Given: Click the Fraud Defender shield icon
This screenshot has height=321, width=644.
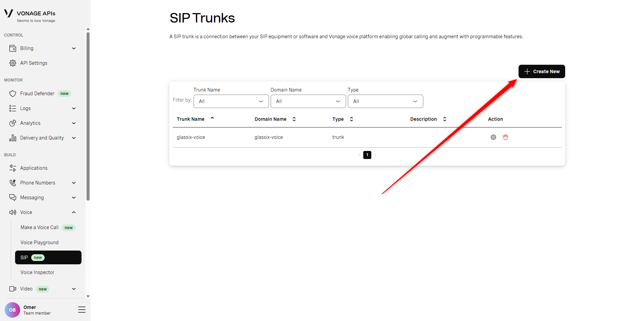Looking at the screenshot, I should coord(13,94).
